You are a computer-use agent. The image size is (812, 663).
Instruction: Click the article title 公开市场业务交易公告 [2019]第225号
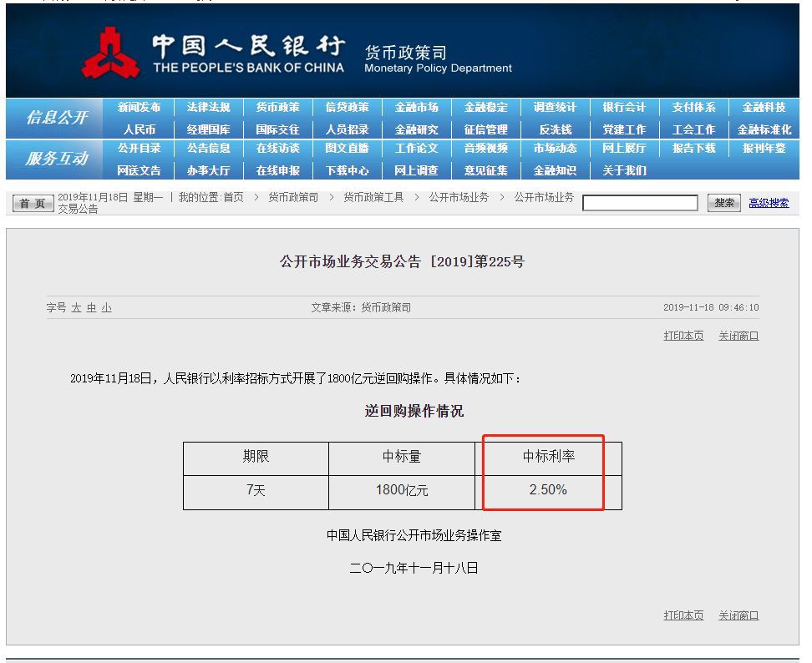click(x=402, y=262)
